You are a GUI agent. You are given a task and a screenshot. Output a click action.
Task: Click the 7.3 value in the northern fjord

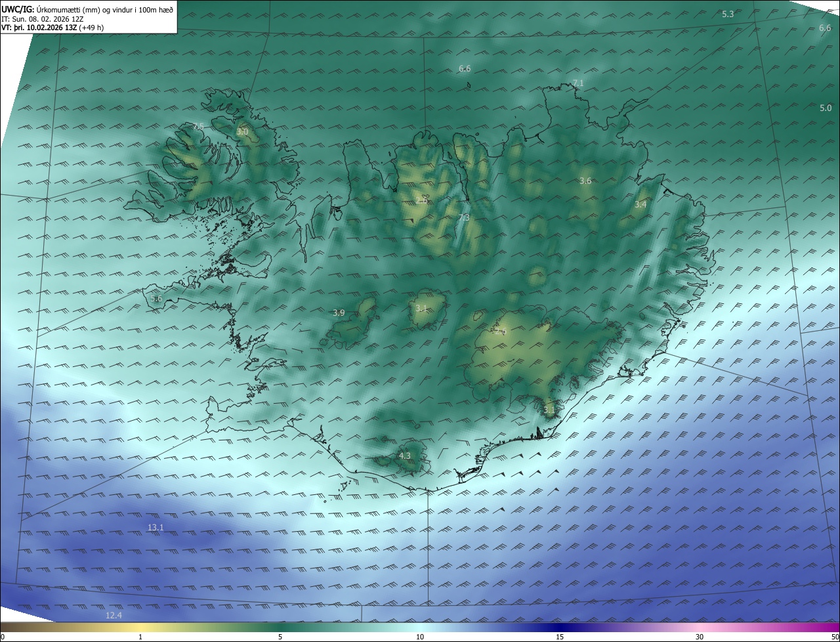pos(464,218)
